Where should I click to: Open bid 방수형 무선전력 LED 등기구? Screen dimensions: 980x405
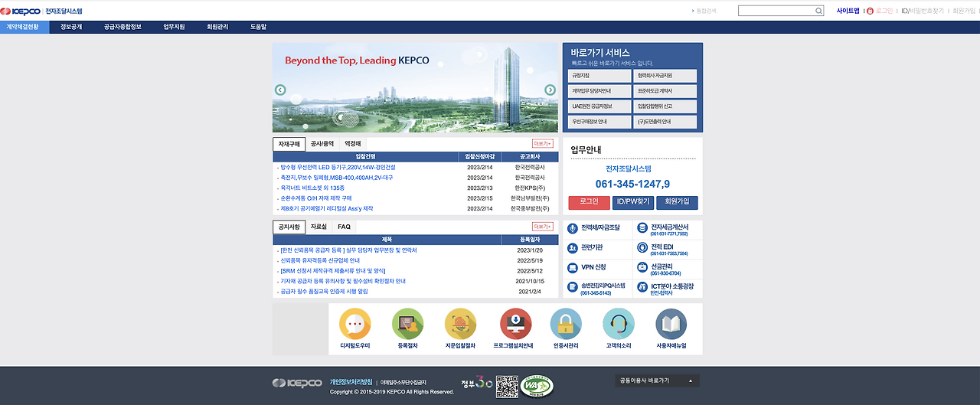[x=337, y=167]
